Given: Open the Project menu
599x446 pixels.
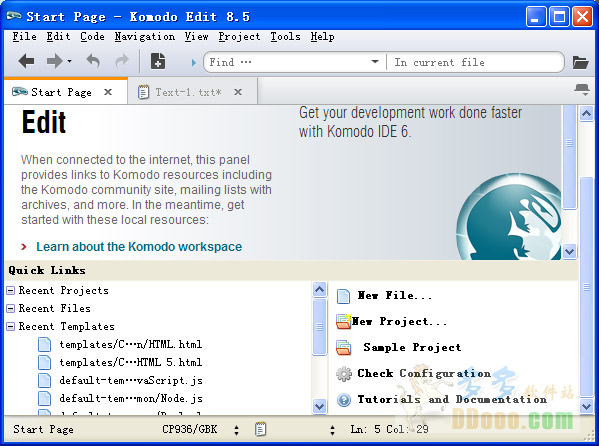Looking at the screenshot, I should pos(239,37).
